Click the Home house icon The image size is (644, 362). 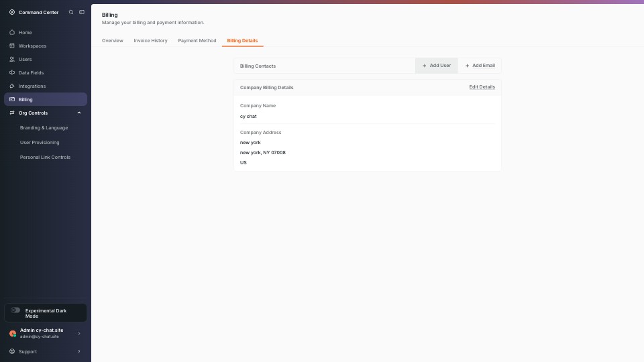12,32
